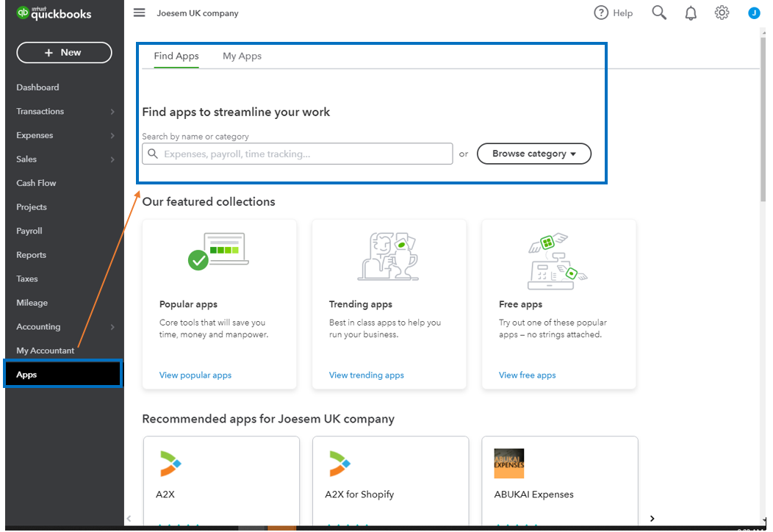Open Projects in the sidebar
773x532 pixels.
[32, 207]
